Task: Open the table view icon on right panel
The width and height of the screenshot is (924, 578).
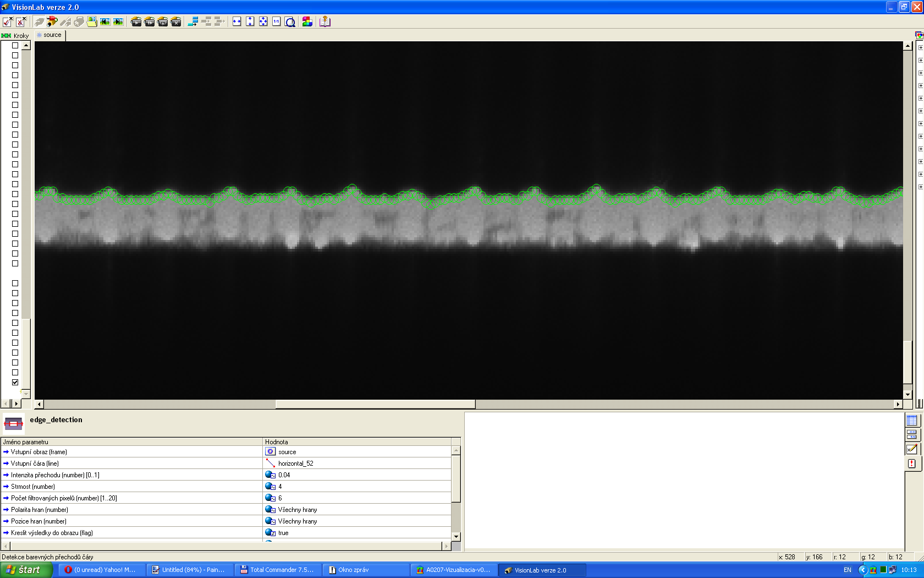Action: pyautogui.click(x=911, y=421)
